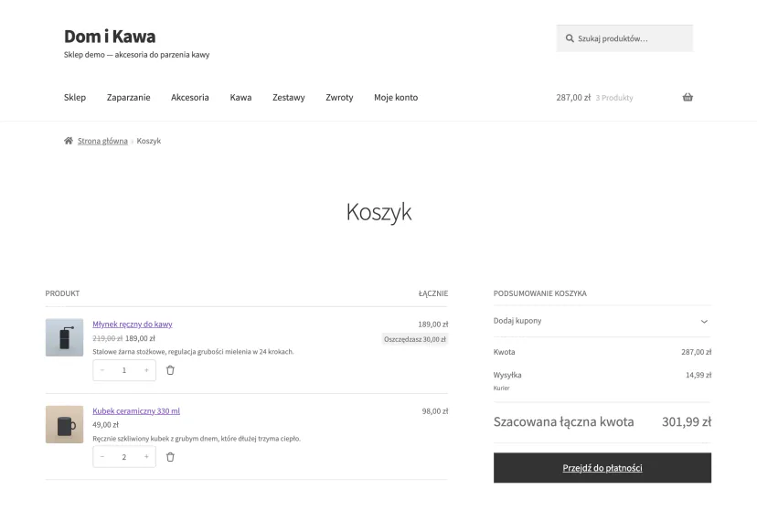Open the basket cart icon in header
The width and height of the screenshot is (757, 532).
pyautogui.click(x=688, y=97)
